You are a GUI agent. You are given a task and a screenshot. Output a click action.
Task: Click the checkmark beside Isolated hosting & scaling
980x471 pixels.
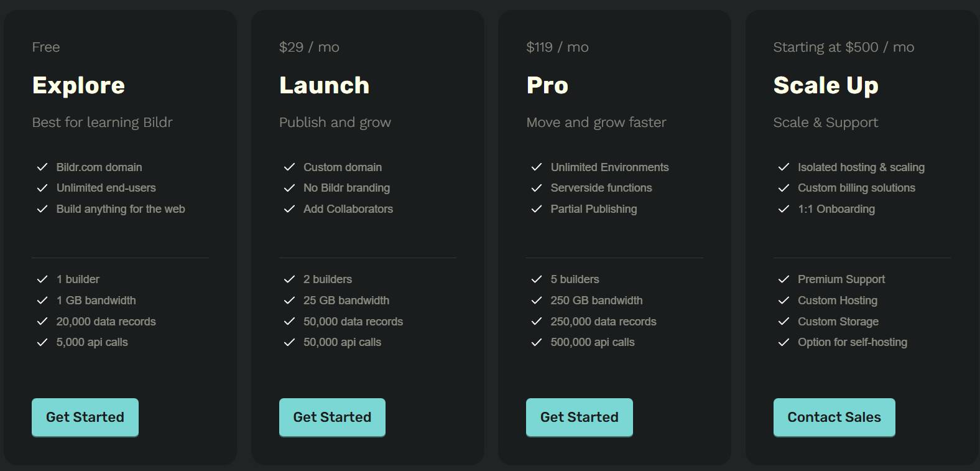pos(784,167)
